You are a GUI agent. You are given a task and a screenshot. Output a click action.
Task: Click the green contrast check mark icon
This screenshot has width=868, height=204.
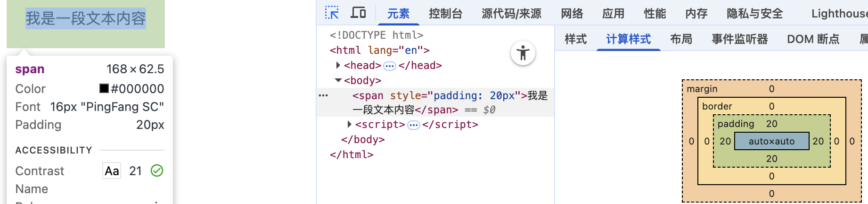157,170
